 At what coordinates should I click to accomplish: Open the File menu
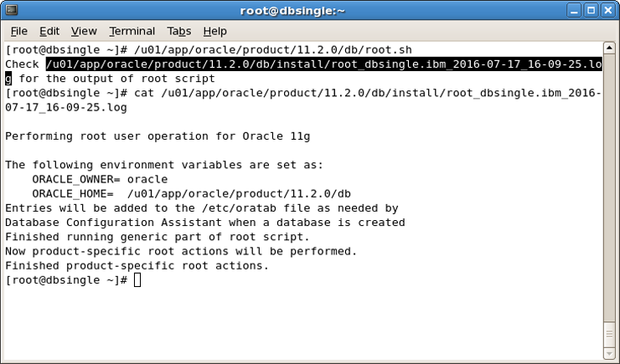pos(18,31)
